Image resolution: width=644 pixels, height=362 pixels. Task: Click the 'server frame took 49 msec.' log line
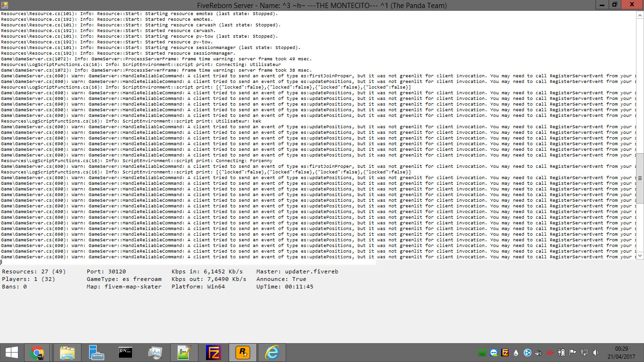tap(157, 59)
